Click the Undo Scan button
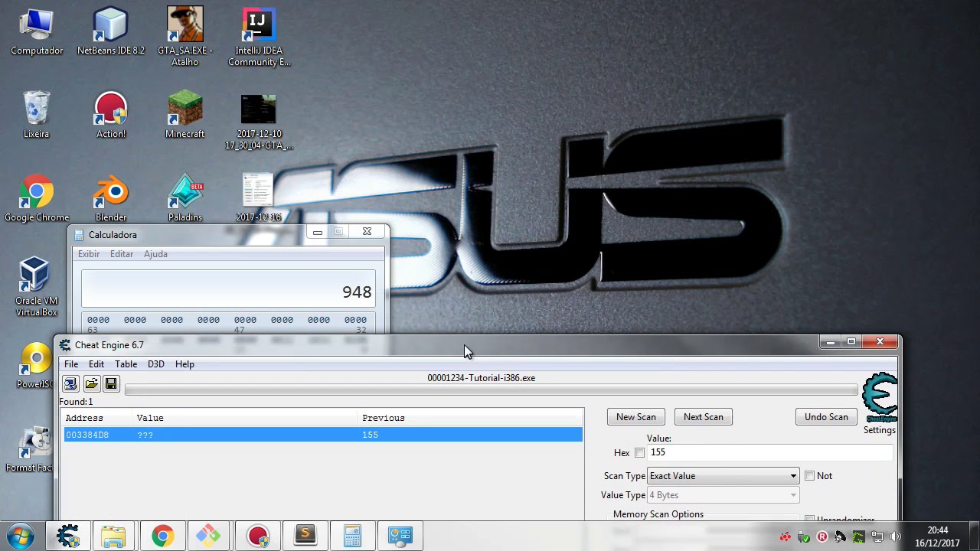This screenshot has height=551, width=980. [826, 417]
